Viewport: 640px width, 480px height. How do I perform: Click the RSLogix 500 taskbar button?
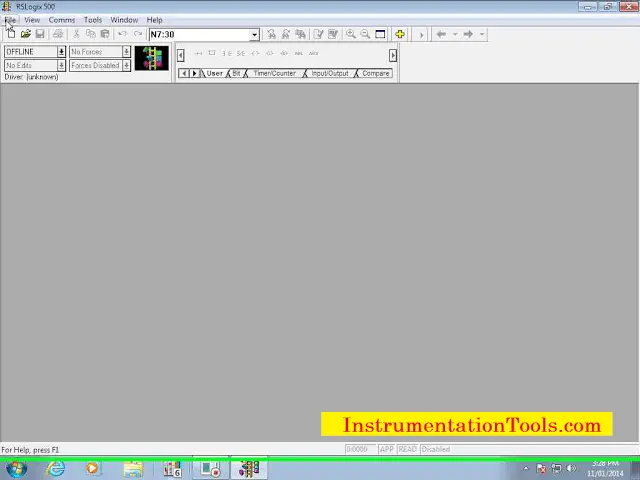pos(249,469)
